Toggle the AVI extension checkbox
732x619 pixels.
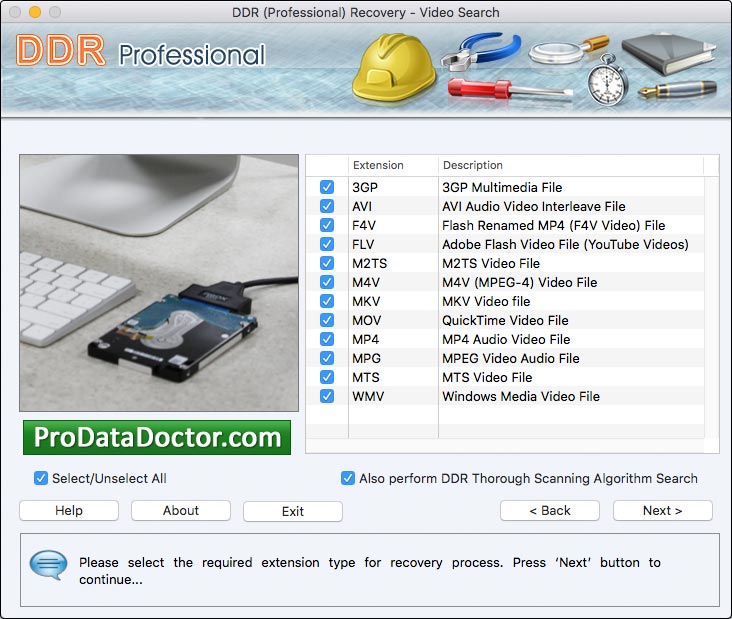coord(327,206)
